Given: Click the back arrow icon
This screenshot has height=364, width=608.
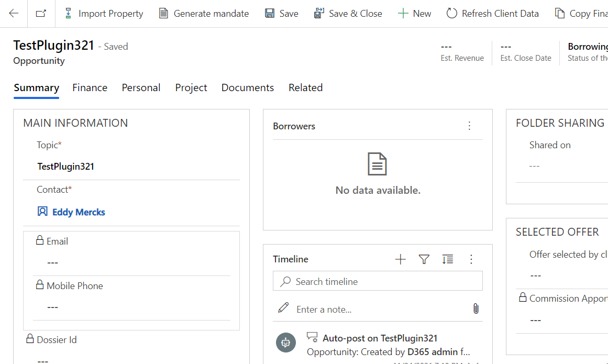Looking at the screenshot, I should pos(14,14).
